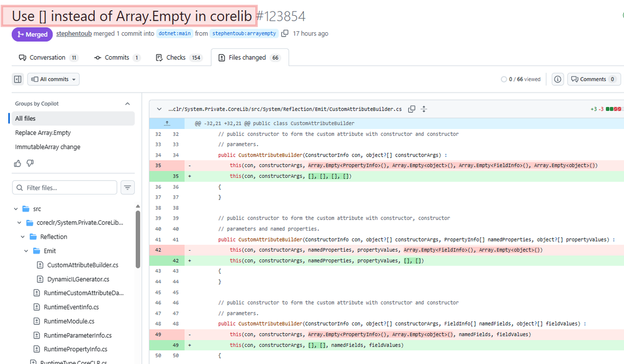Copy CustomAttributeBuilder.cs file path

tap(412, 109)
